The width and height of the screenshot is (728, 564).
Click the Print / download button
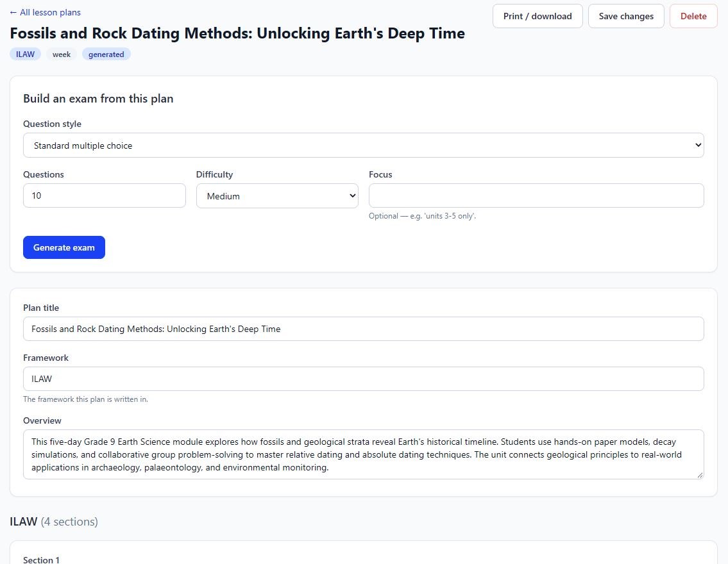(x=537, y=16)
